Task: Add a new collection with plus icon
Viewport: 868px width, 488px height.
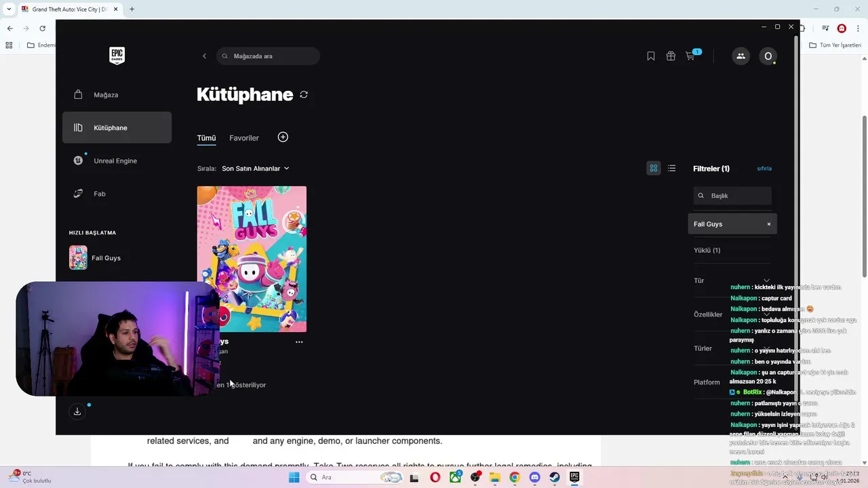Action: [283, 137]
